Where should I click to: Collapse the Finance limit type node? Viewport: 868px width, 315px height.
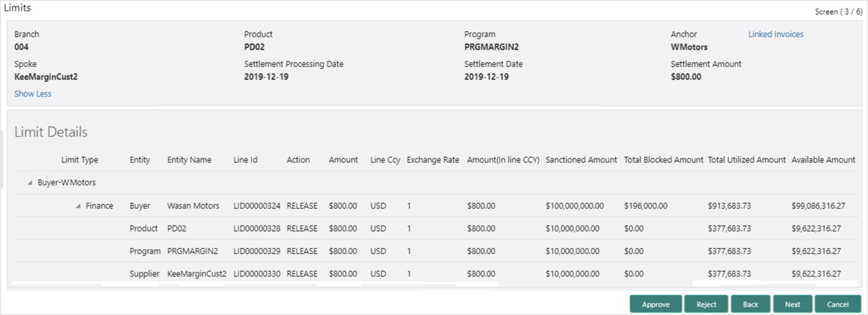(78, 206)
